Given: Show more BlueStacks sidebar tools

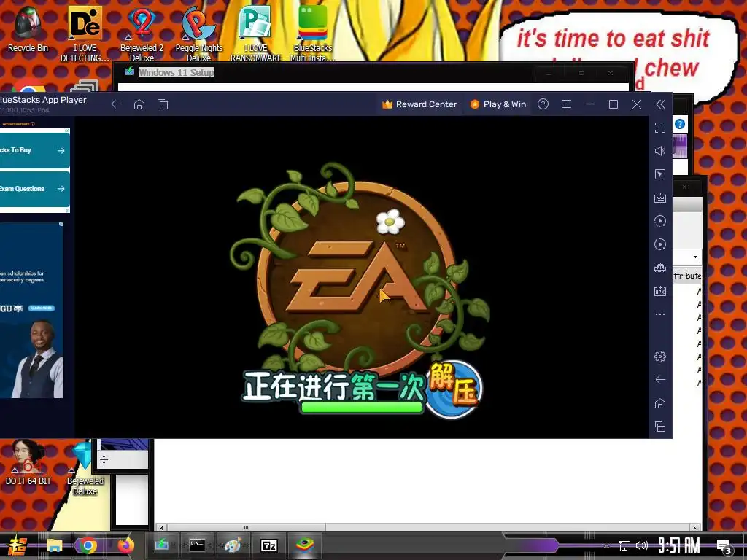Looking at the screenshot, I should (x=659, y=314).
